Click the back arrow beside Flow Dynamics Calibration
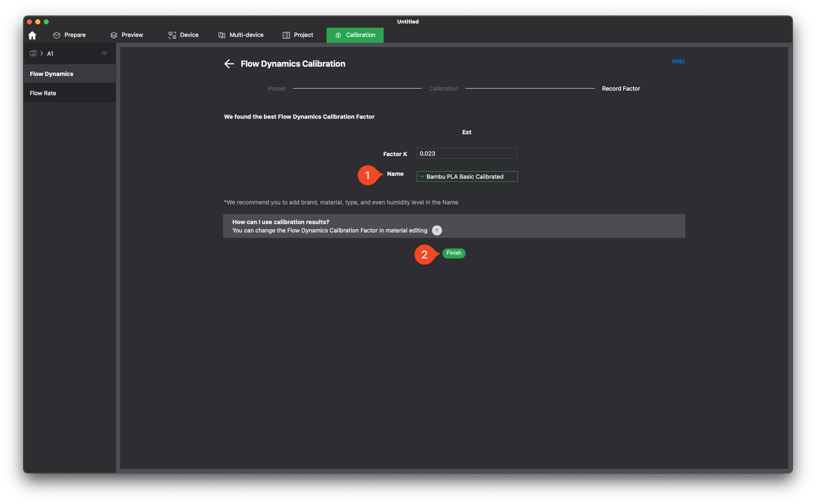Image resolution: width=816 pixels, height=504 pixels. coord(229,64)
